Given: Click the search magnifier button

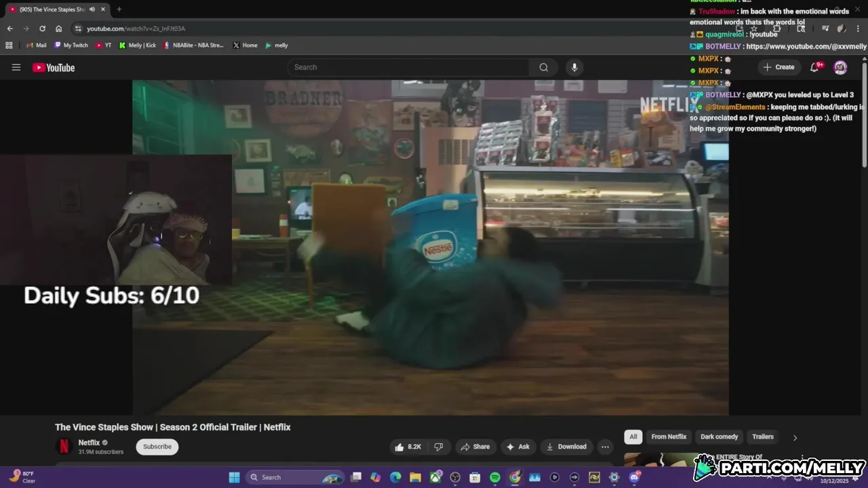Looking at the screenshot, I should point(543,67).
